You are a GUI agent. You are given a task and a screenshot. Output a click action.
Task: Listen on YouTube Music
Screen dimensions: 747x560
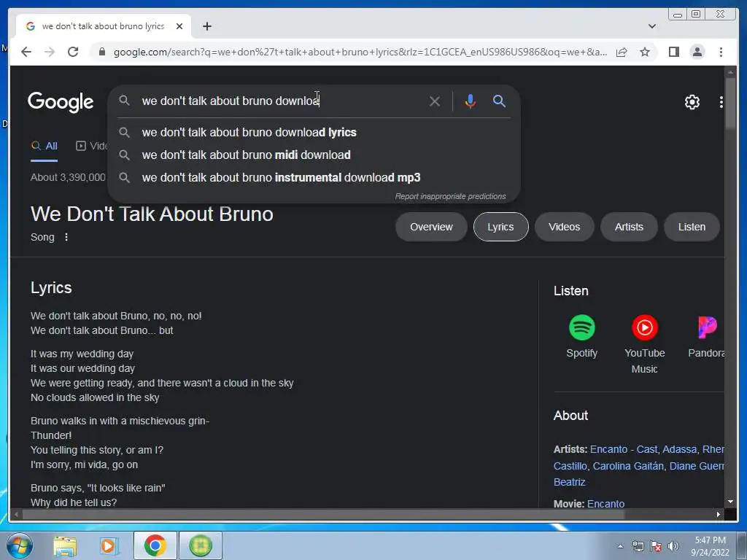click(645, 344)
